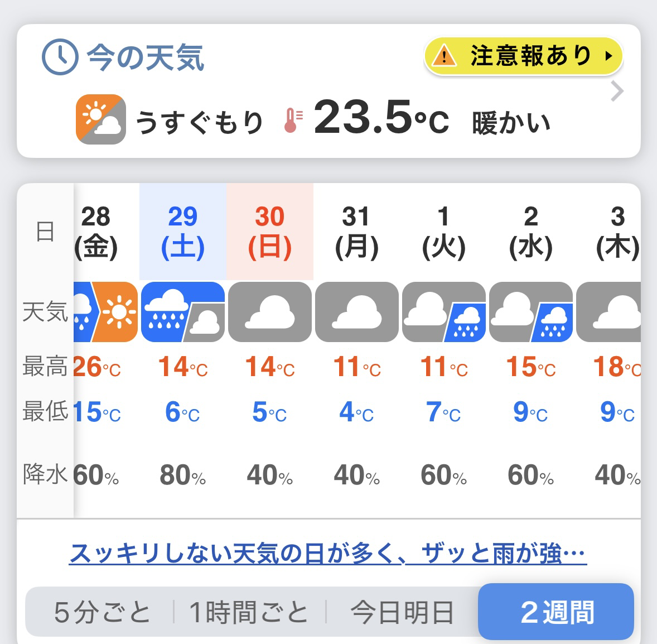Select the Sunday 30 (日) date column
This screenshot has width=657, height=644.
tap(270, 232)
